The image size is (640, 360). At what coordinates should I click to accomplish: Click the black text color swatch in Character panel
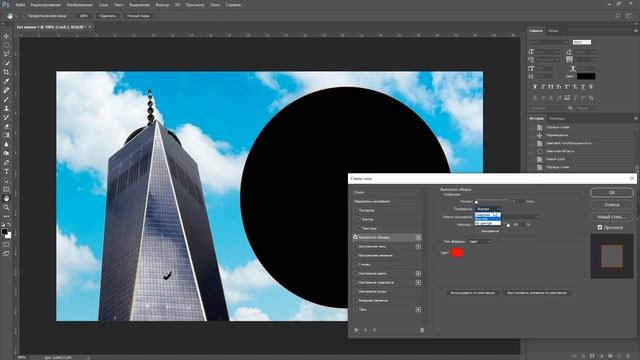[586, 76]
